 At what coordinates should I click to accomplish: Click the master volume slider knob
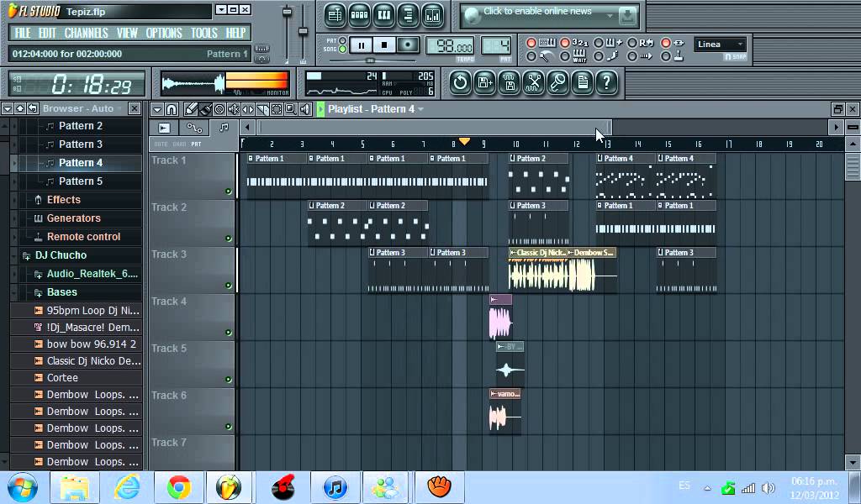coord(287,12)
